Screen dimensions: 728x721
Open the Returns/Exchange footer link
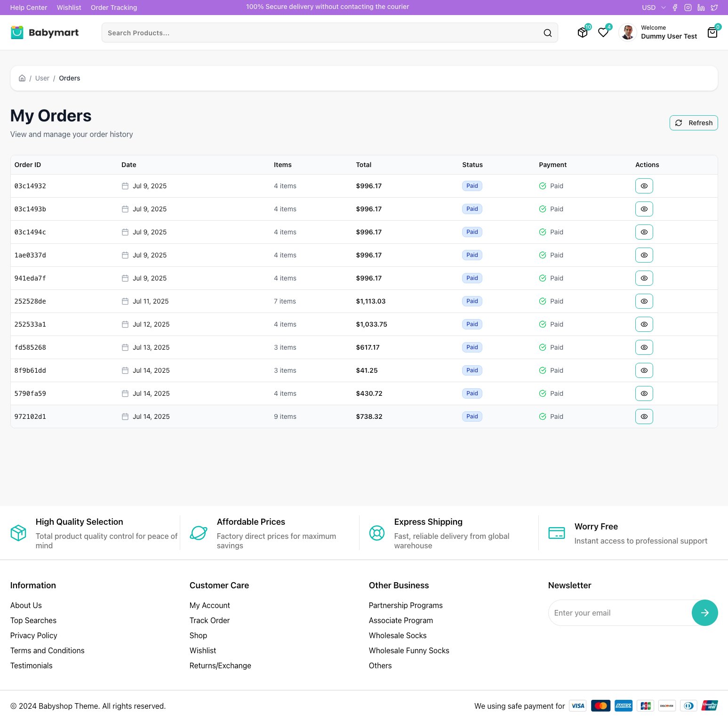[x=220, y=665]
